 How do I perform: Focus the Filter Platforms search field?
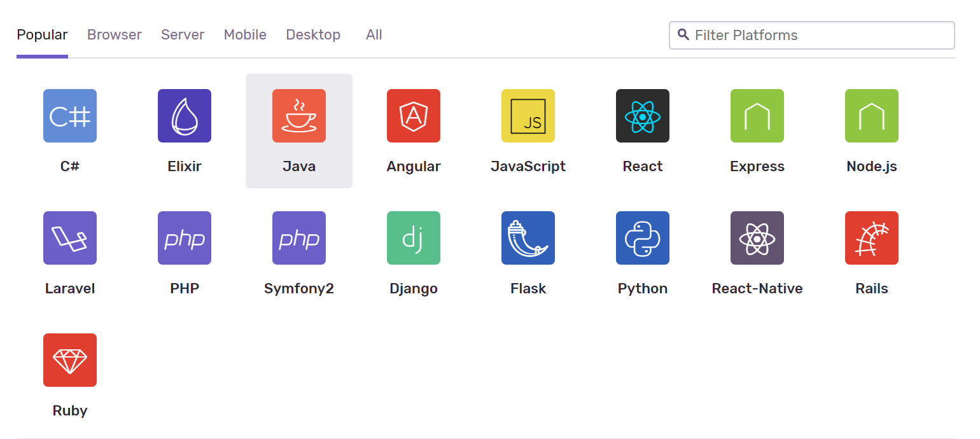812,35
